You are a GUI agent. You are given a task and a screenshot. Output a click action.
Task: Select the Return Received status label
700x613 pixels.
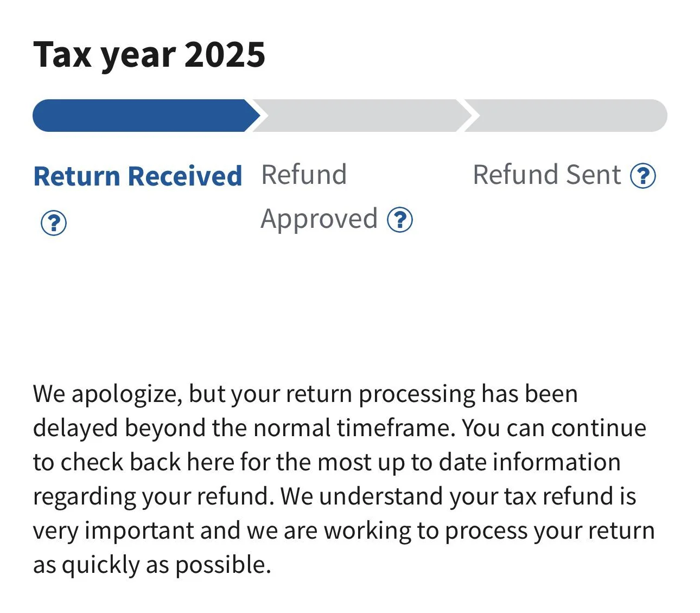tap(137, 175)
